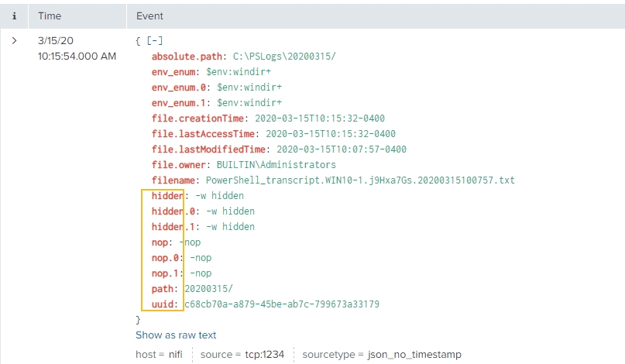Viewport: 625px width, 364px height.
Task: Expand event details with the row chevron
Action: (x=15, y=40)
